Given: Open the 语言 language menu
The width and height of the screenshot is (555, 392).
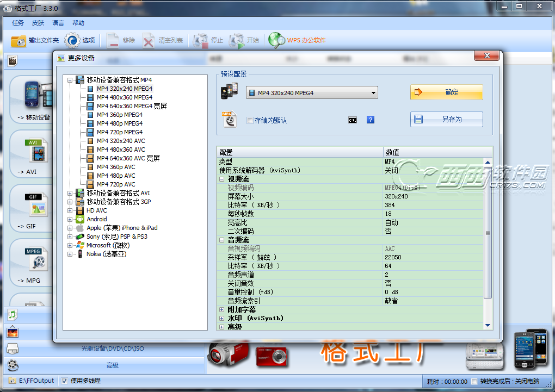Looking at the screenshot, I should pyautogui.click(x=58, y=23).
